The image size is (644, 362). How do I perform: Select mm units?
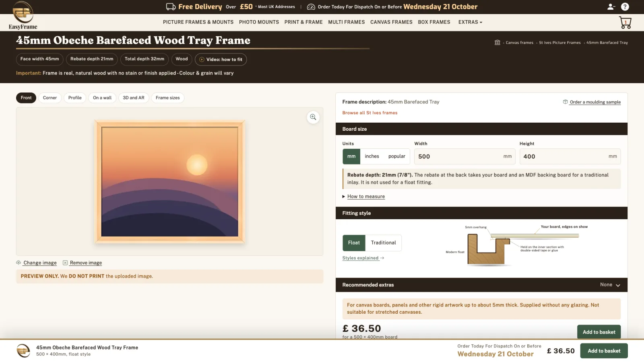coord(351,156)
